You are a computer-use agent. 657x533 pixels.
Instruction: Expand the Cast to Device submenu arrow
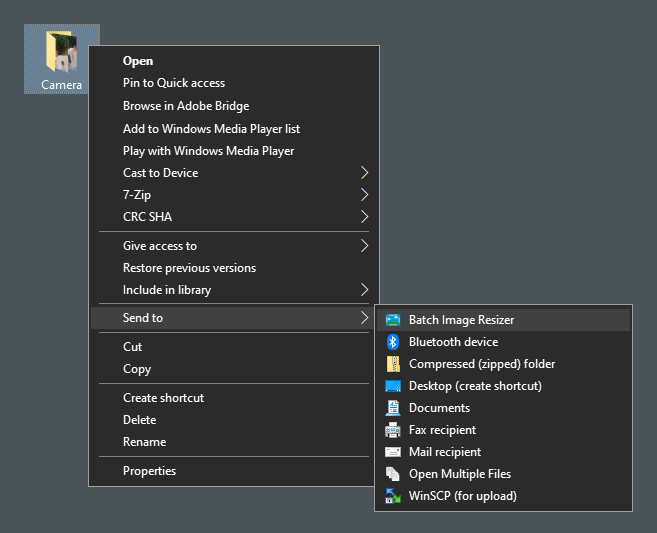pyautogui.click(x=365, y=173)
